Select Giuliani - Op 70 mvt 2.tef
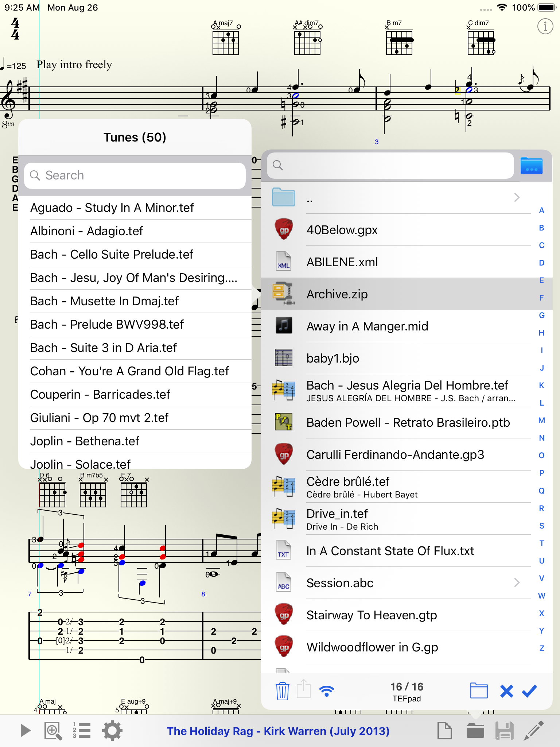560x747 pixels. tap(135, 418)
